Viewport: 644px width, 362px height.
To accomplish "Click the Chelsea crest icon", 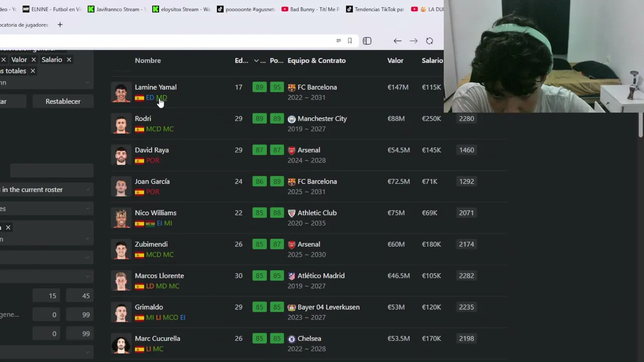I will click(291, 339).
